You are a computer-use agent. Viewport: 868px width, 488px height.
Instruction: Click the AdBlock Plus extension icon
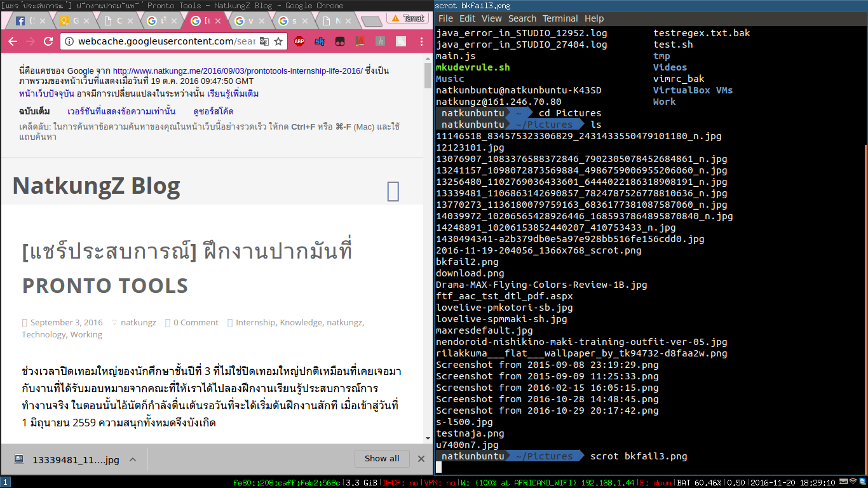coord(299,42)
